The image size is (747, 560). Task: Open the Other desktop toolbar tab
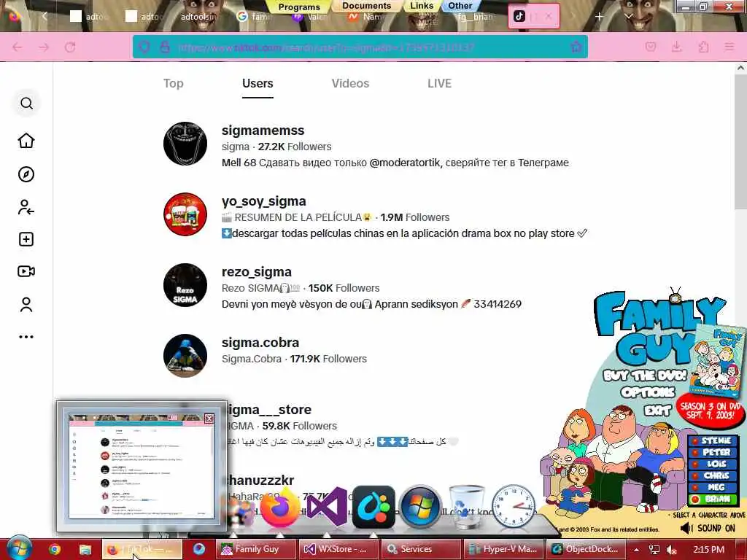(460, 6)
